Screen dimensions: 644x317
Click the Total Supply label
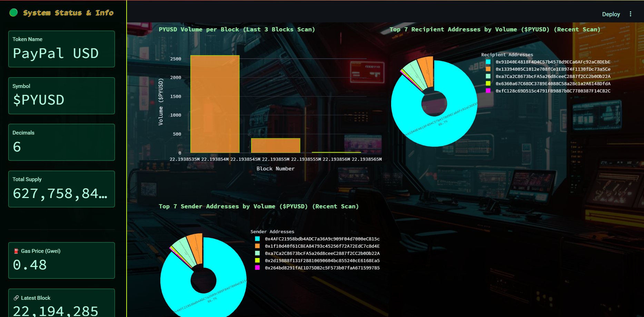pyautogui.click(x=27, y=179)
